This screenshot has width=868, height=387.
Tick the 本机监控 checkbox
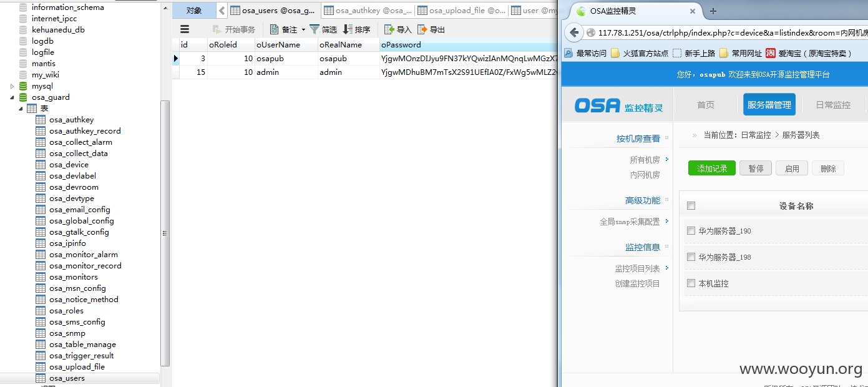coord(691,283)
